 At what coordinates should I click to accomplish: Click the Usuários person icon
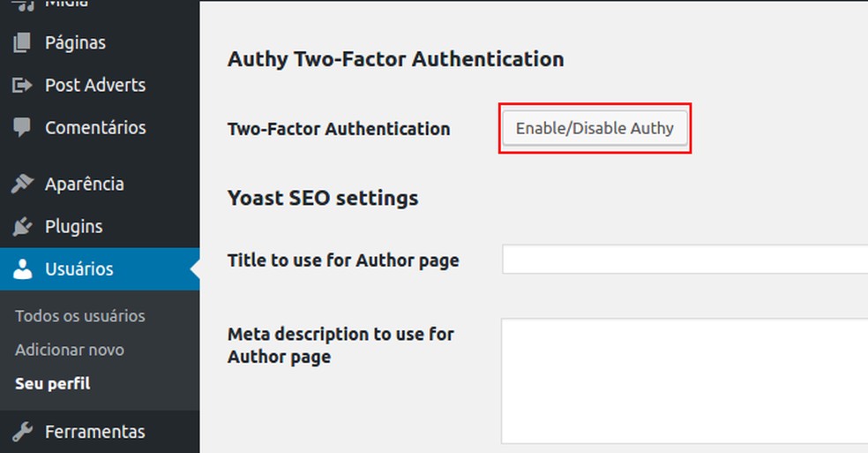pyautogui.click(x=23, y=269)
